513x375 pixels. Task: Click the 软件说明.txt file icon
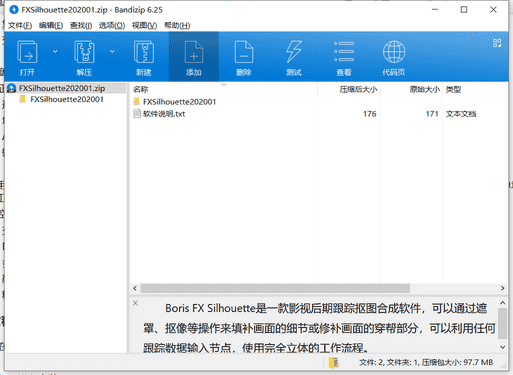[x=137, y=114]
